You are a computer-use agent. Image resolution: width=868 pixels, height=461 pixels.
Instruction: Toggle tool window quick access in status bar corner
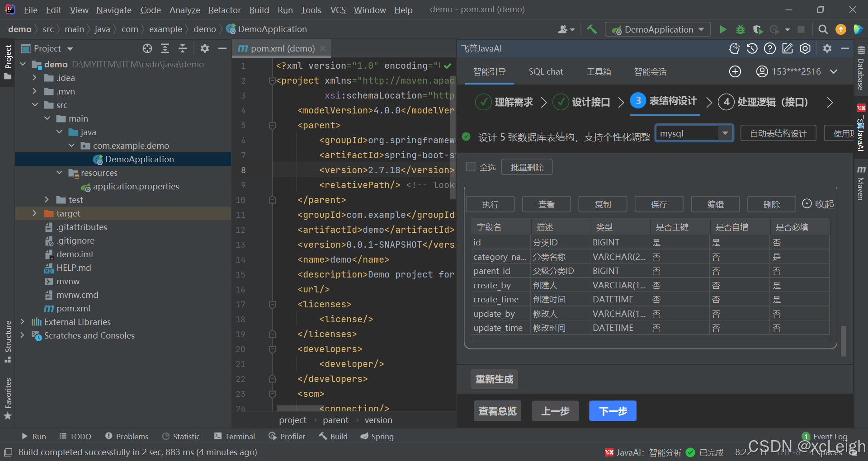pos(8,452)
